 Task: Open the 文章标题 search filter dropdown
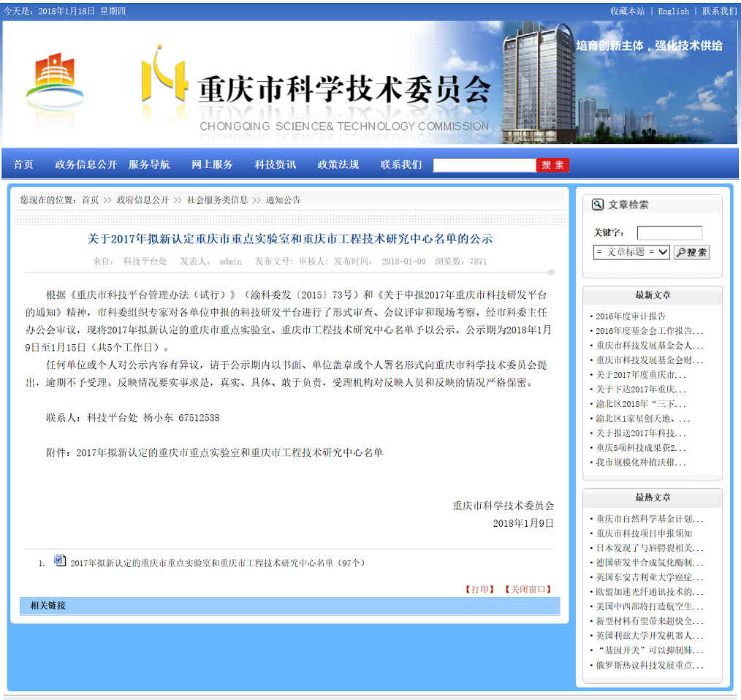(631, 253)
